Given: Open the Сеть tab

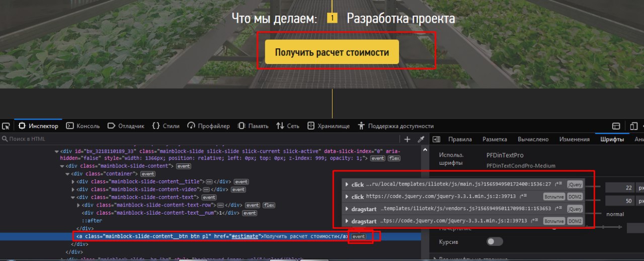Looking at the screenshot, I should 288,126.
